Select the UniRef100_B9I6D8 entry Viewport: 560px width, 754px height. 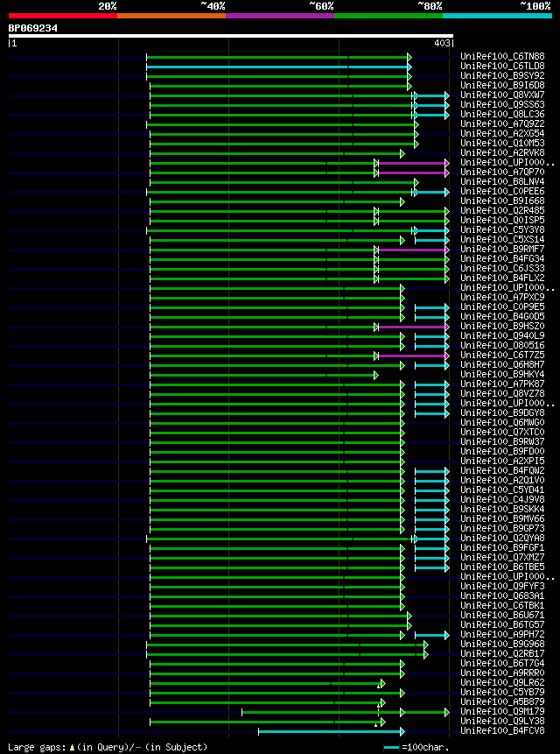pyautogui.click(x=502, y=85)
